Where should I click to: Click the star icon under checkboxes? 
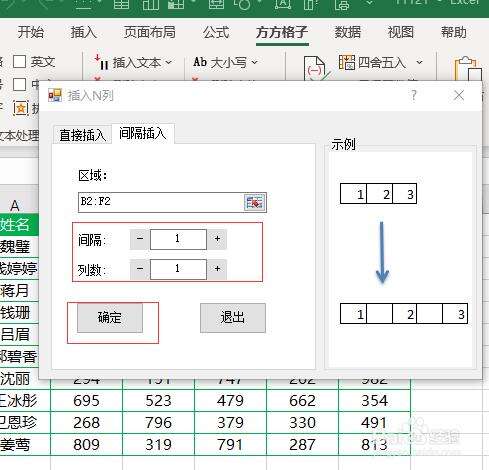coord(21,108)
